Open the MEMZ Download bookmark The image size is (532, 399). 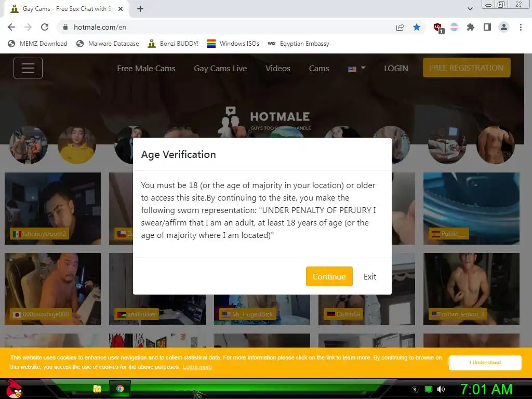click(x=37, y=44)
